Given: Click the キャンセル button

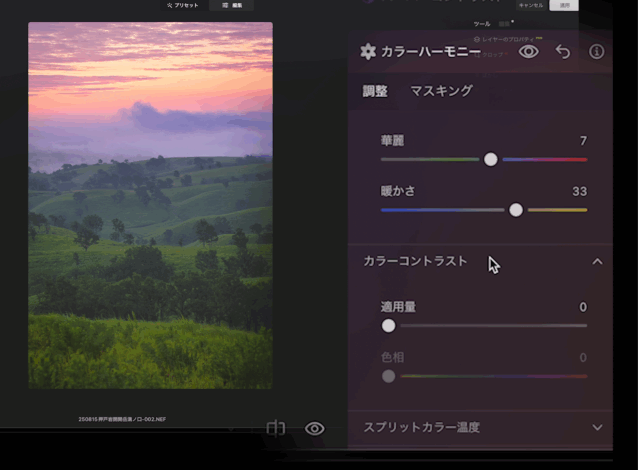Looking at the screenshot, I should coord(531,5).
